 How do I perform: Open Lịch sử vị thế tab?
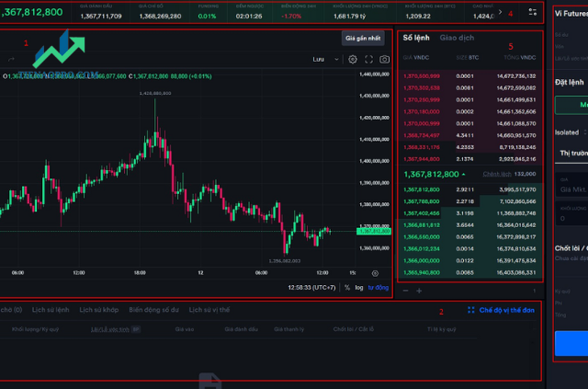point(209,310)
